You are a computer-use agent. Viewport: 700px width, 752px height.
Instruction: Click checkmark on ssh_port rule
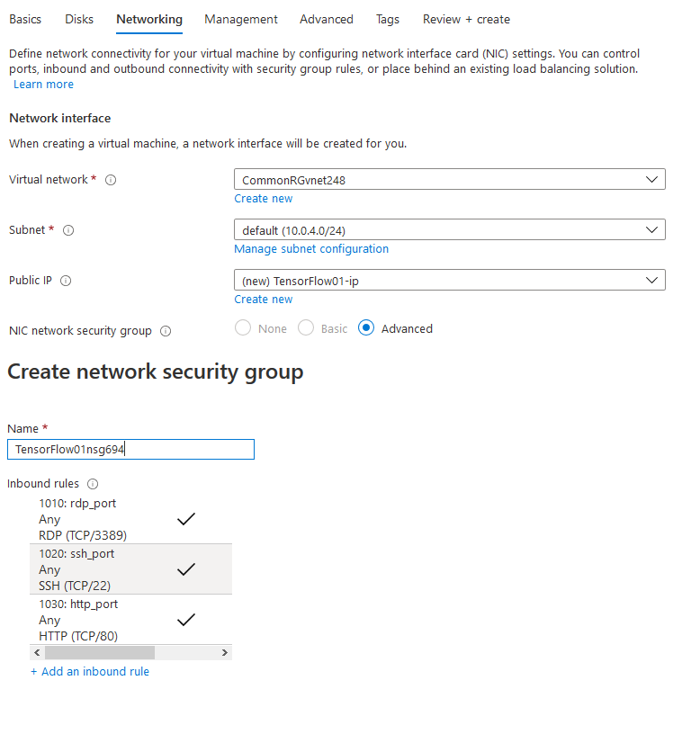click(x=186, y=569)
